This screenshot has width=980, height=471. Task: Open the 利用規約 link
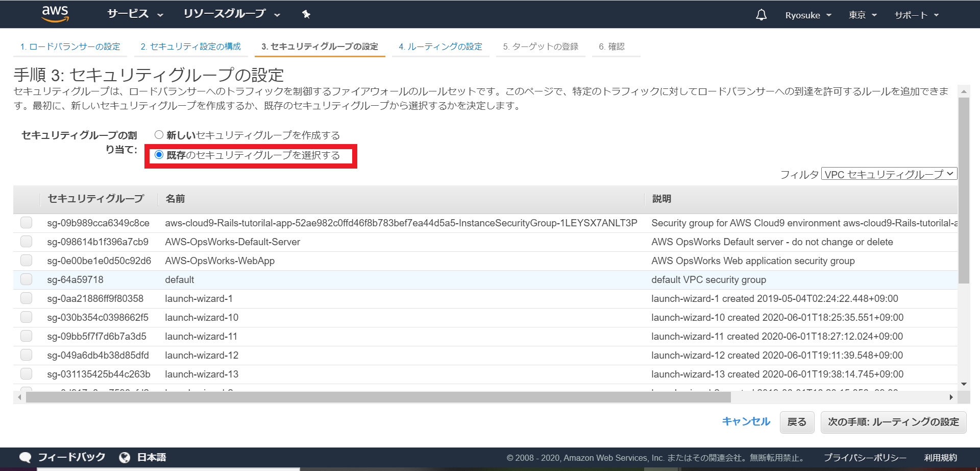click(941, 458)
